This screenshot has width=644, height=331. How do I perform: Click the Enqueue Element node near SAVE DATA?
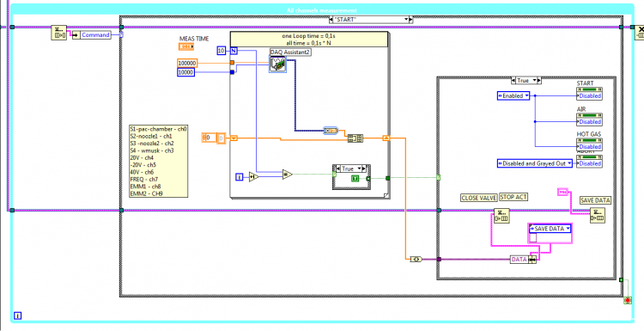tap(597, 216)
